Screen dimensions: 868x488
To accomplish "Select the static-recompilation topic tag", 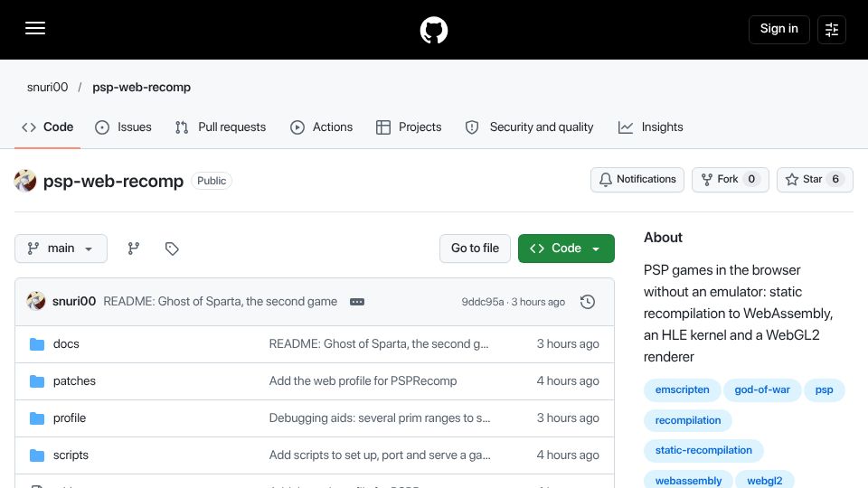I will point(703,450).
